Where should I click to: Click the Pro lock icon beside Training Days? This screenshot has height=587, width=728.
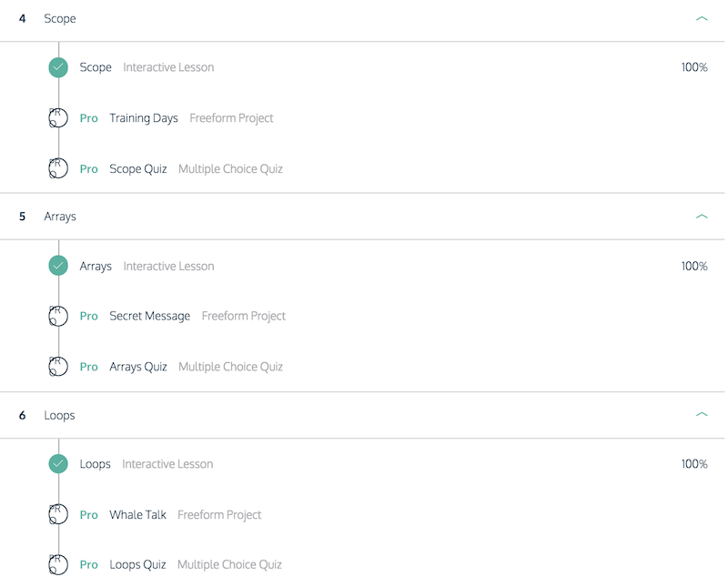pos(58,118)
